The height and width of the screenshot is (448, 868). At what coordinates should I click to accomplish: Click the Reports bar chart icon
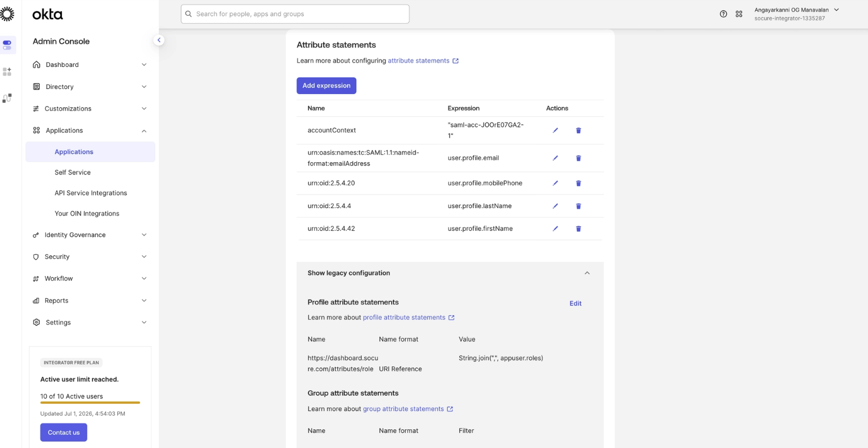coord(36,301)
